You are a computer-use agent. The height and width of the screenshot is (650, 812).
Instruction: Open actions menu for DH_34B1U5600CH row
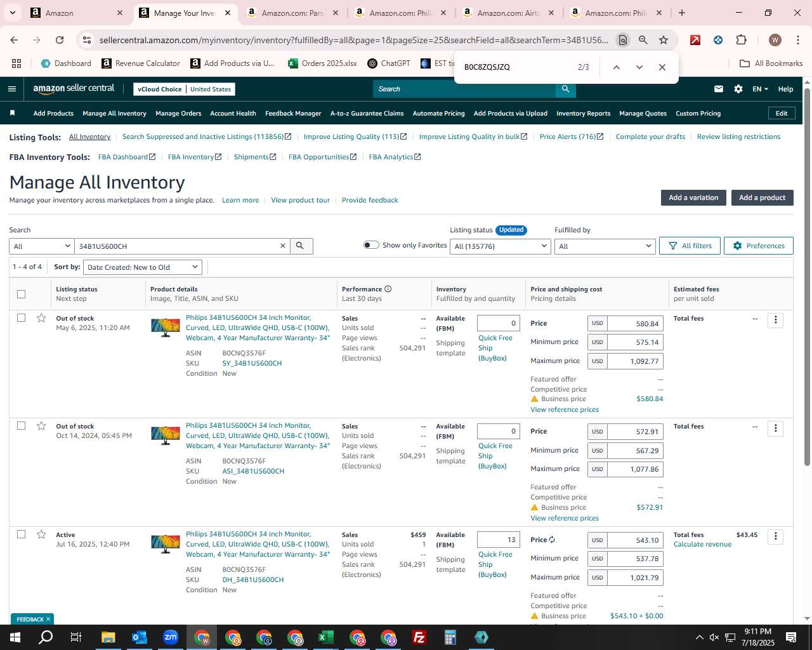pos(775,537)
